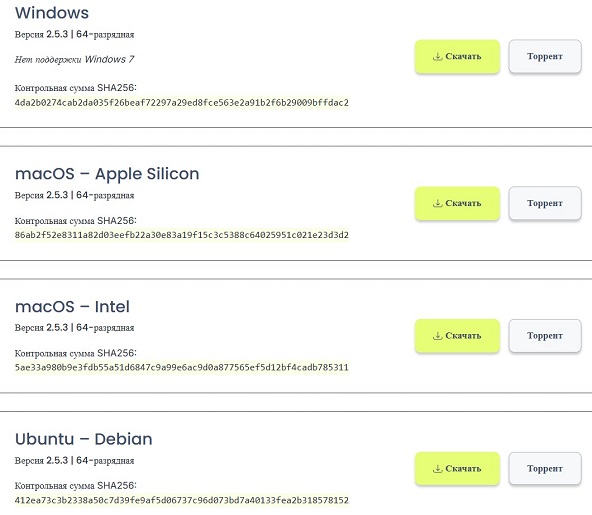Screen dimensions: 592x515
Task: Open the Торрент link for Apple Silicon
Action: click(x=545, y=204)
